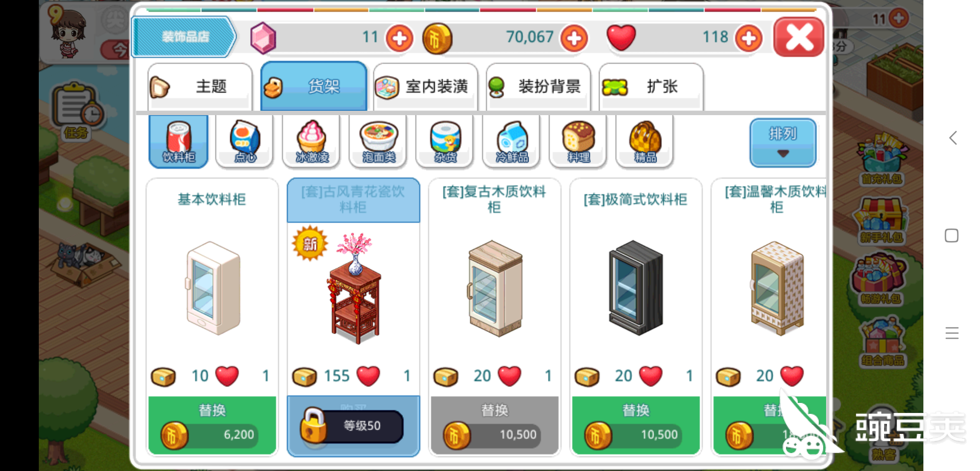Image resolution: width=980 pixels, height=471 pixels.
Task: Open the 冰激凌 ice cream category
Action: coord(312,141)
